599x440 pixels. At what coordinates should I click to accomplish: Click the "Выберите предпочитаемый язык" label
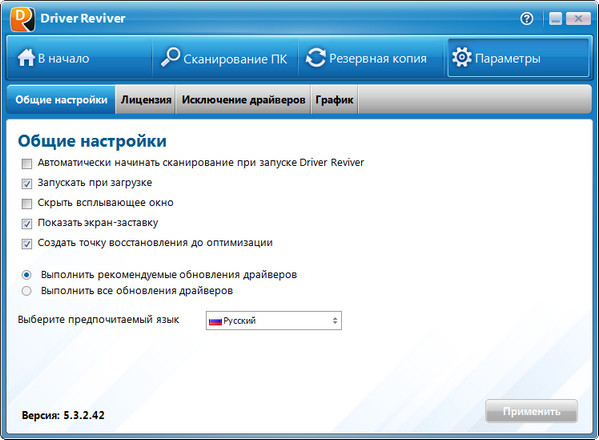[x=98, y=320]
